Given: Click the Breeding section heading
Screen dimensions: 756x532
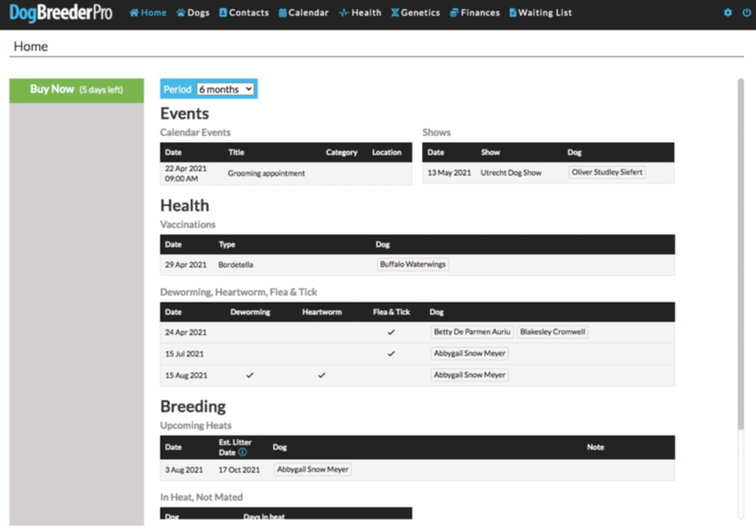Looking at the screenshot, I should pos(193,407).
